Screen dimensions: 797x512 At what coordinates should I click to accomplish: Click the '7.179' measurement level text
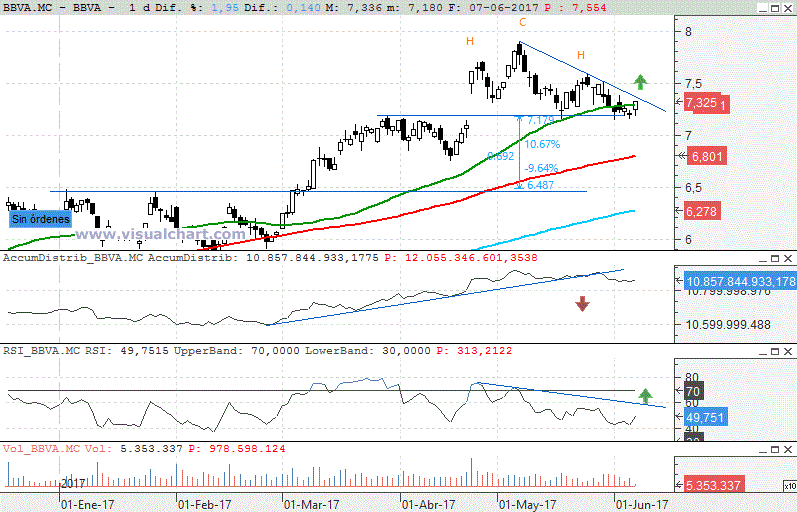[x=541, y=121]
